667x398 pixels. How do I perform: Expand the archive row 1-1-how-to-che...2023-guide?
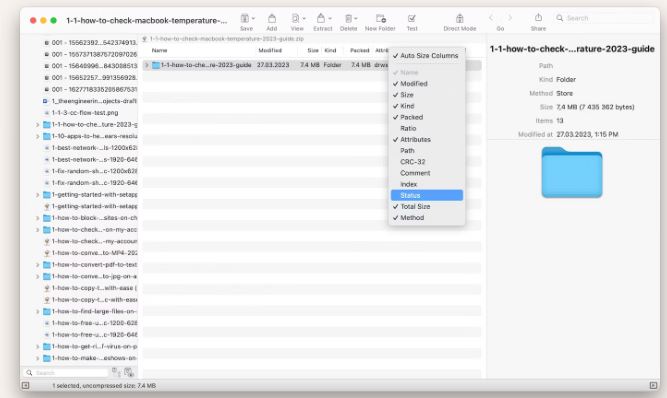pyautogui.click(x=147, y=65)
